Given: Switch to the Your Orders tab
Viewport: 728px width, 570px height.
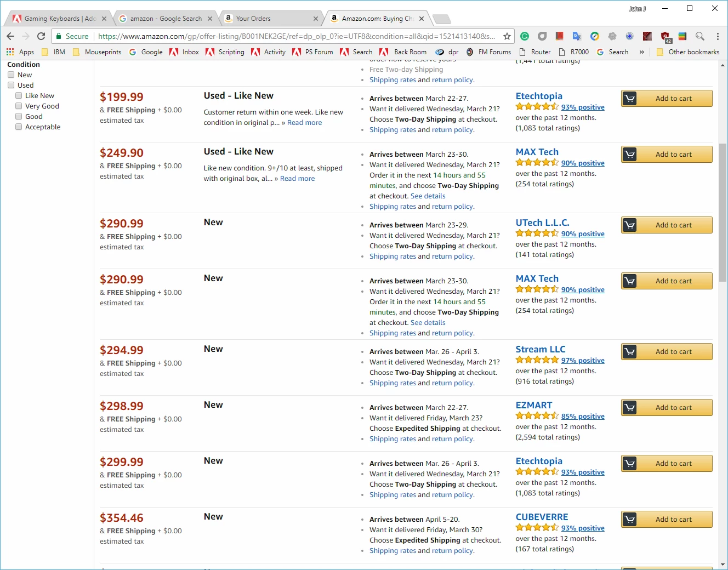Looking at the screenshot, I should (x=271, y=19).
